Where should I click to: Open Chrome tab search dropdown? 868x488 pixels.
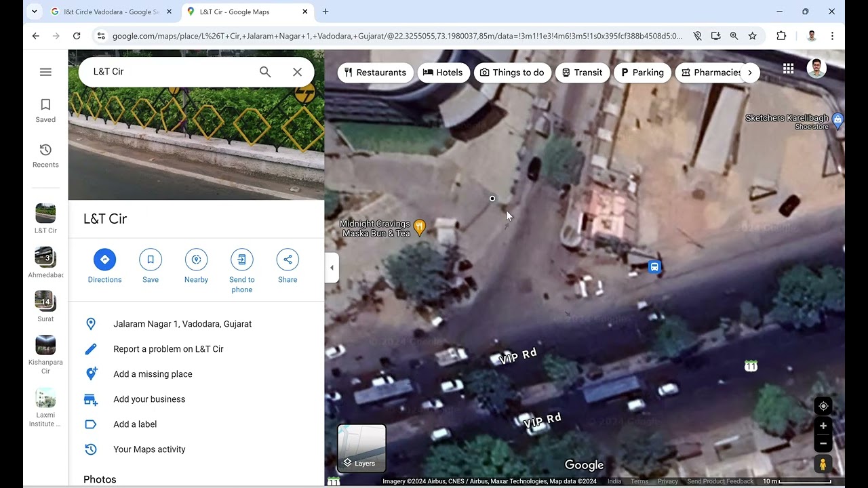click(35, 12)
